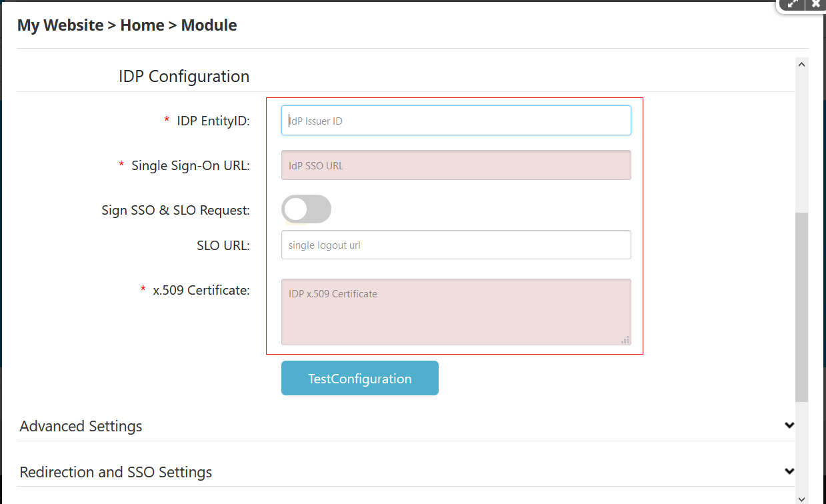Click the expand modal icon at top right
Screen dimensions: 826x504
click(793, 4)
